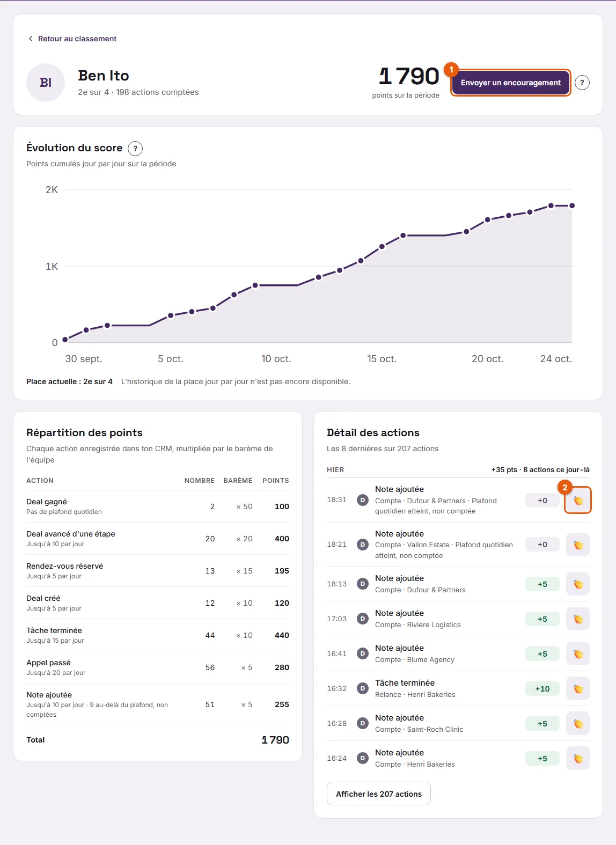Click the "D" badge on the 17:03 row
This screenshot has width=616, height=845.
pos(363,619)
